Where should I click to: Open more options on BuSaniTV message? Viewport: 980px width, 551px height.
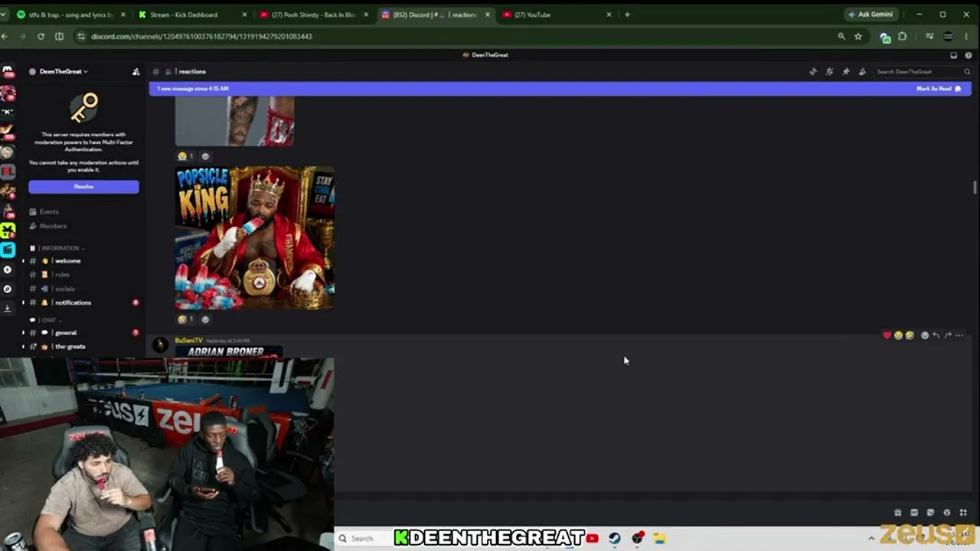(x=959, y=335)
